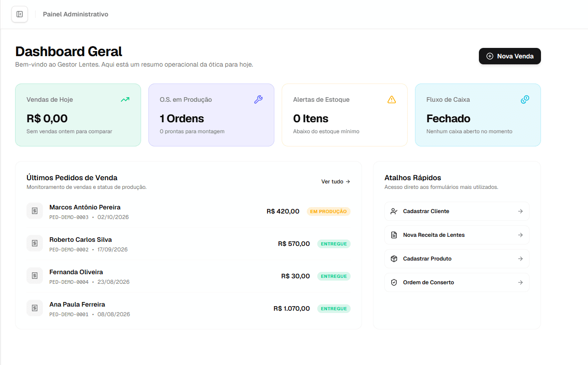Open the Vendas de Hoje card
Image resolution: width=588 pixels, height=365 pixels.
(78, 115)
